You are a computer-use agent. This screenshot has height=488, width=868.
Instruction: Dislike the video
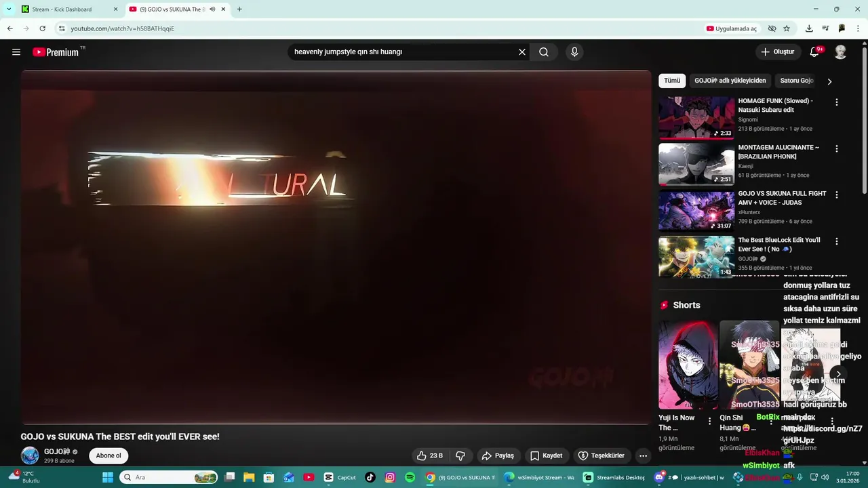coord(460,455)
